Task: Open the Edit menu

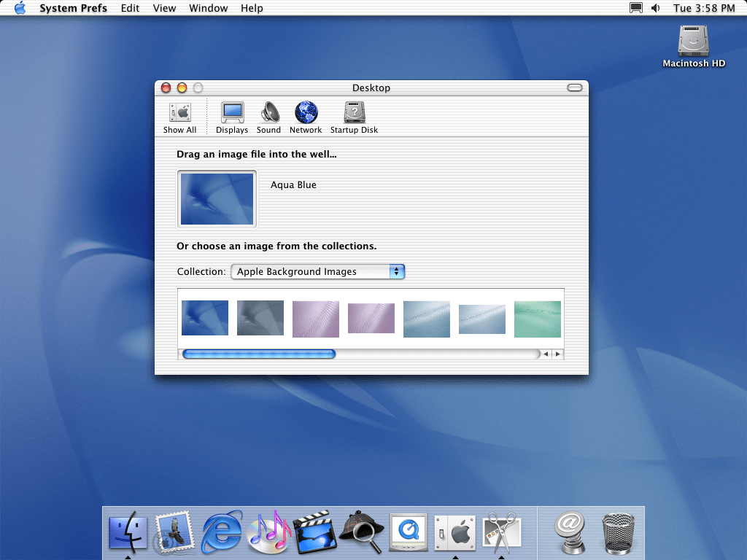Action: pos(131,8)
